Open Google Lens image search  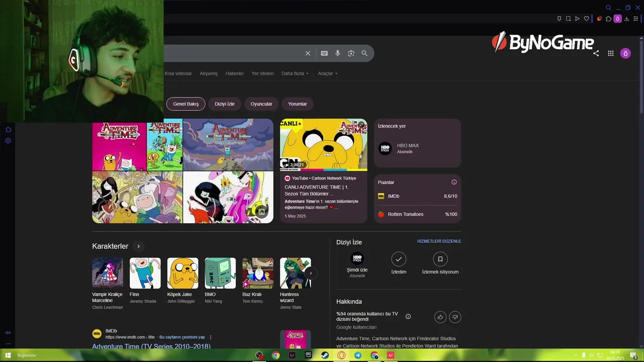click(x=351, y=53)
